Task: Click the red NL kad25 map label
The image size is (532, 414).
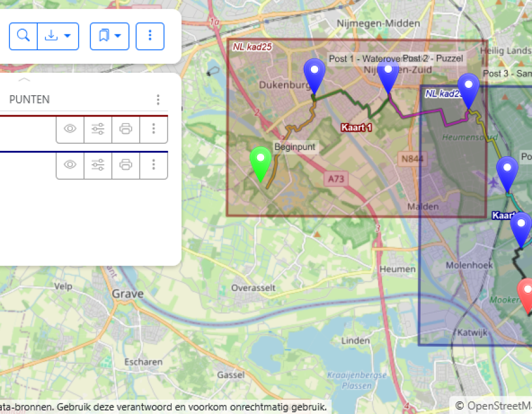Action: click(x=252, y=47)
